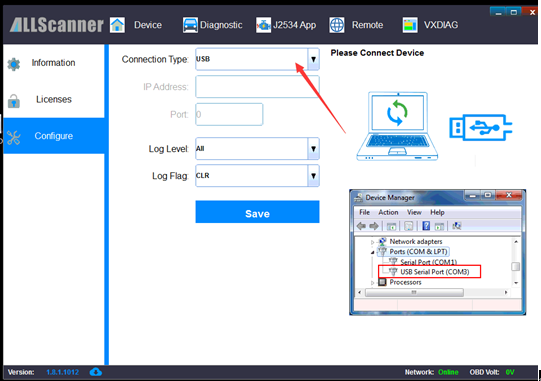Expand Processors node in Device Manager
541x381 pixels.
pos(372,283)
